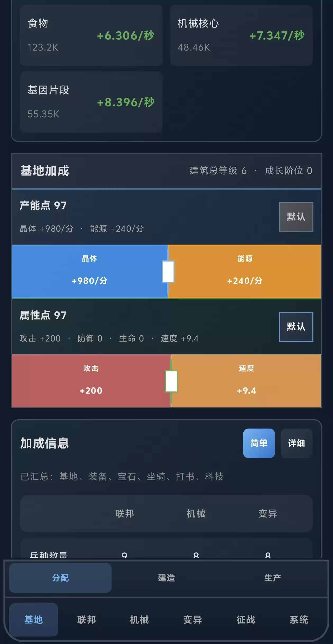The width and height of the screenshot is (333, 644).
Task: Select the 分配 sub-tab
Action: pyautogui.click(x=60, y=578)
